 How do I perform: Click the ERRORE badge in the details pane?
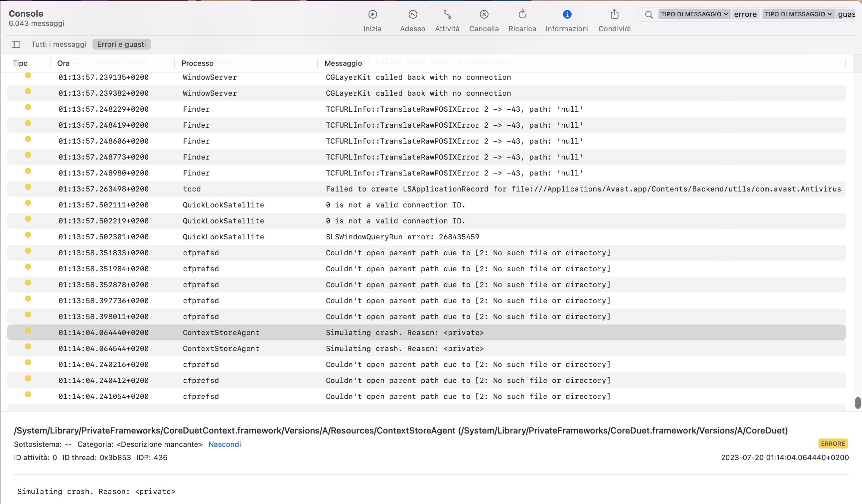click(833, 443)
